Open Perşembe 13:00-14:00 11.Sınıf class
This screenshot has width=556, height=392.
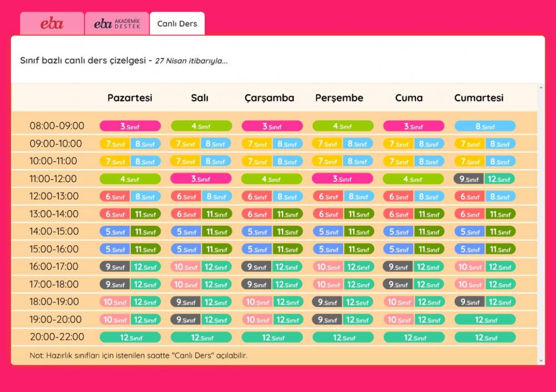click(358, 214)
